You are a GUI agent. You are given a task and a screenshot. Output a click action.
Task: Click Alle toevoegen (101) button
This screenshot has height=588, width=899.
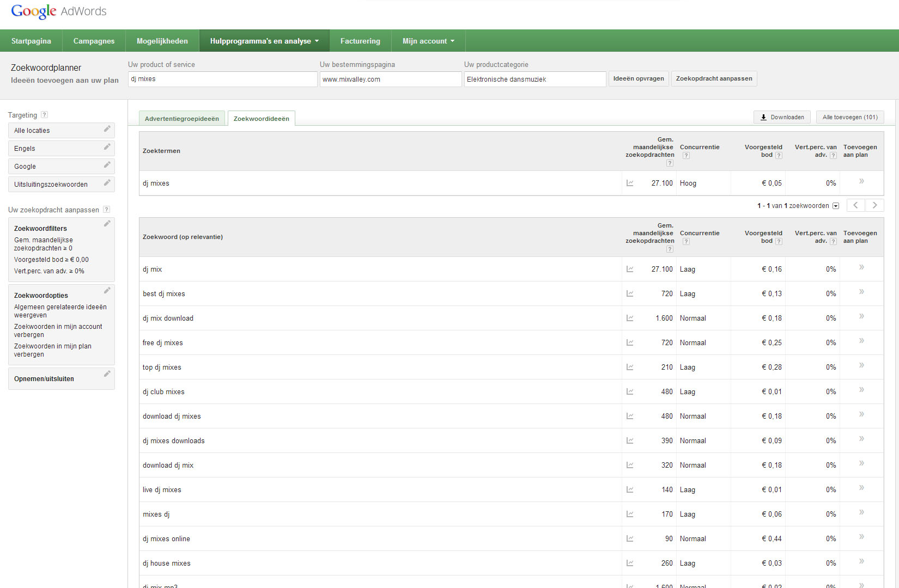(x=850, y=117)
